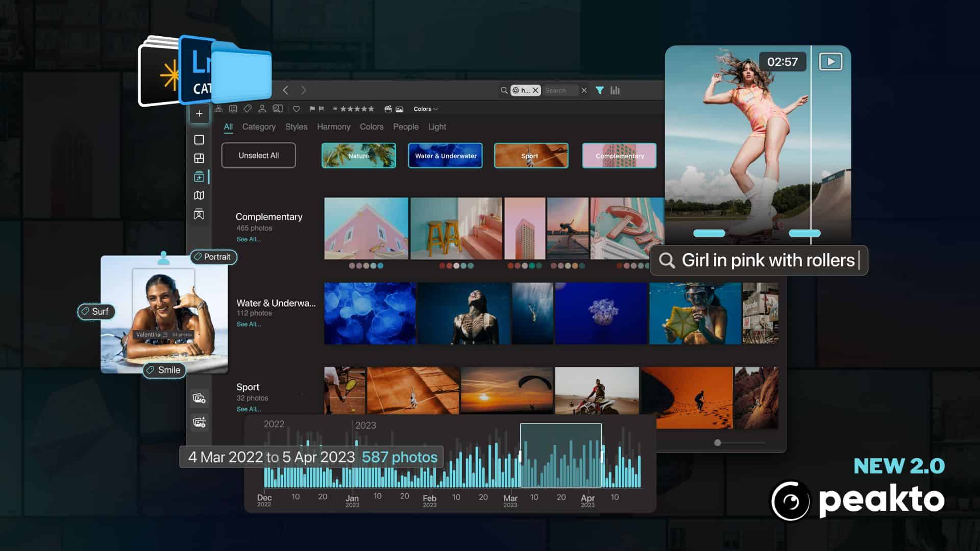
Task: Toggle the solid flag filter
Action: point(312,109)
